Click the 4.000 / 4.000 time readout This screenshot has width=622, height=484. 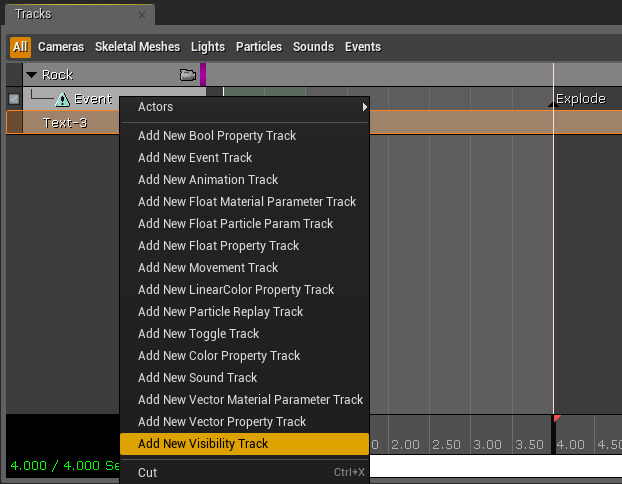click(65, 465)
